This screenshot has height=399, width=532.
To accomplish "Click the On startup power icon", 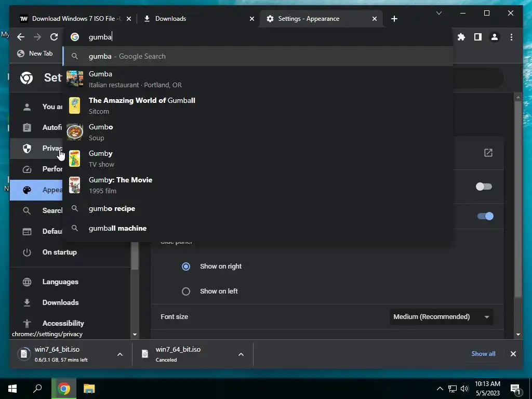I will coord(27,252).
